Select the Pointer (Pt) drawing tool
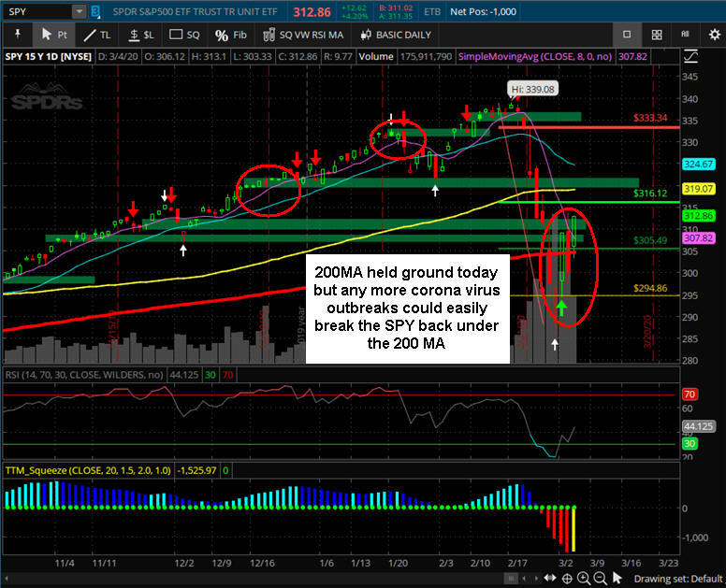The width and height of the screenshot is (726, 588). point(54,35)
